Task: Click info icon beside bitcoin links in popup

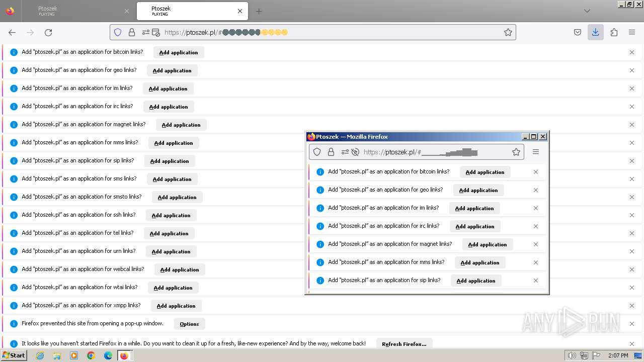Action: click(320, 172)
